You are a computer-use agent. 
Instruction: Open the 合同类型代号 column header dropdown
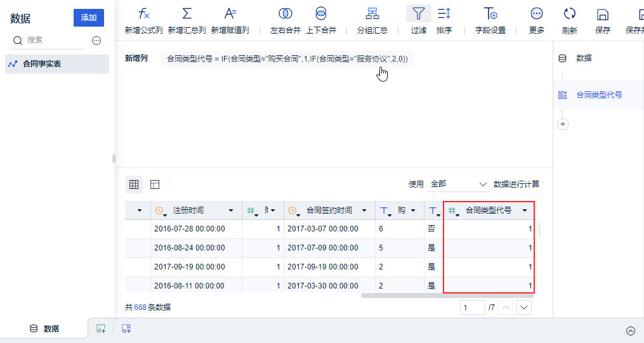click(525, 210)
